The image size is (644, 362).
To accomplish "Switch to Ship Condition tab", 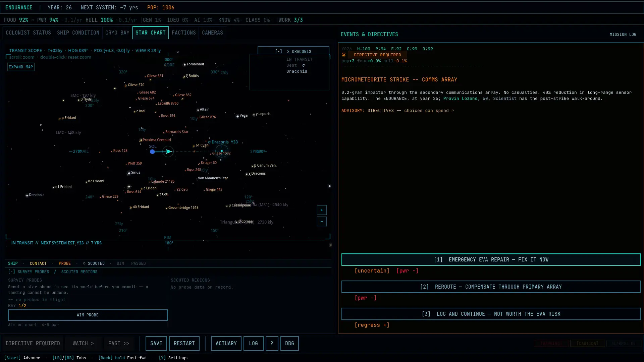I will pyautogui.click(x=78, y=33).
